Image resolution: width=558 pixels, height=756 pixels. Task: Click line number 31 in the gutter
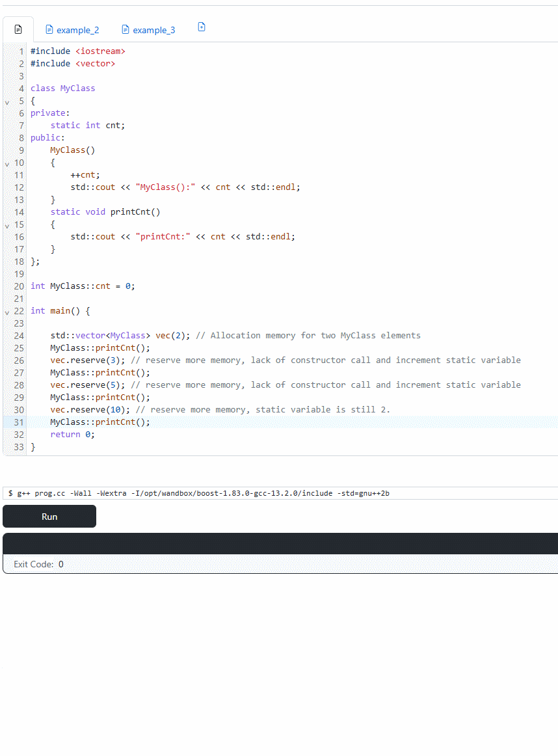pos(18,422)
